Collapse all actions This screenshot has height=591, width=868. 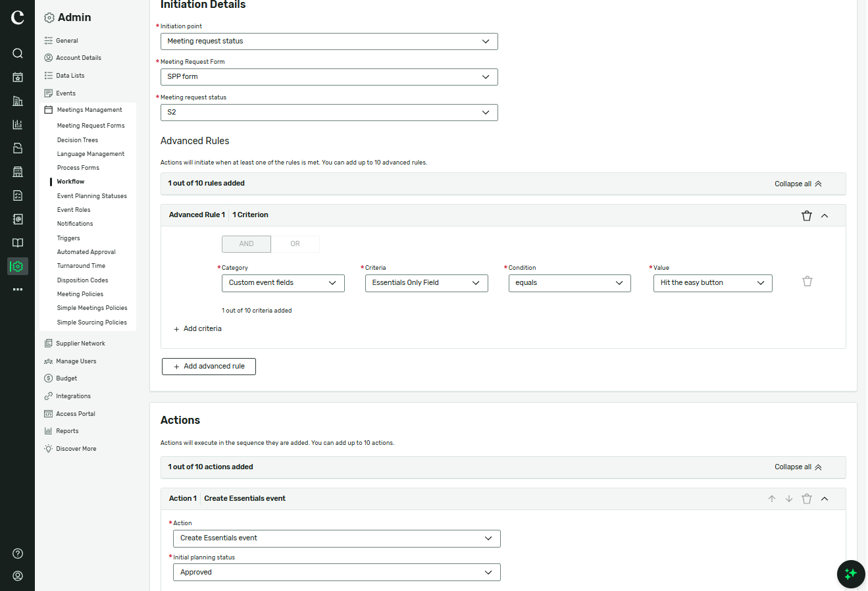pos(798,467)
